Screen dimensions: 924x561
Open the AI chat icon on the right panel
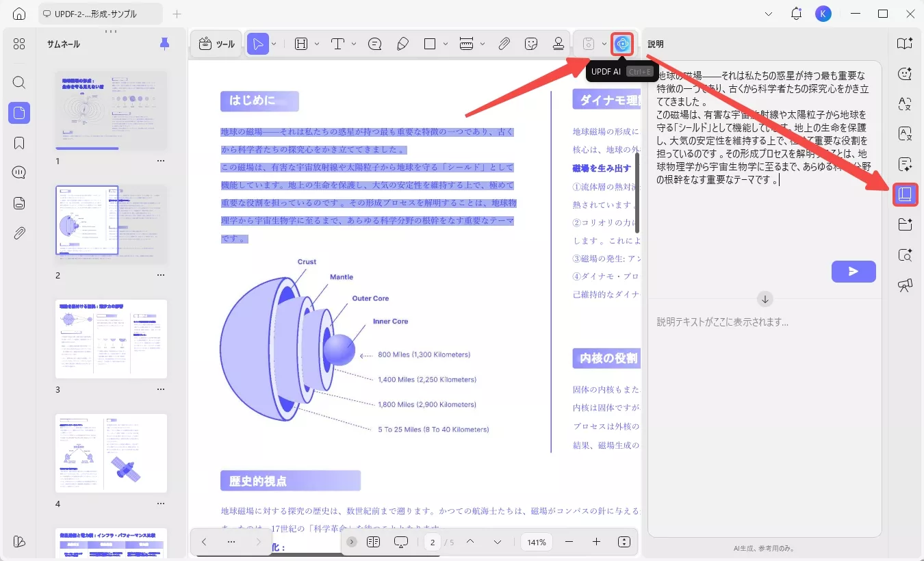(x=905, y=74)
